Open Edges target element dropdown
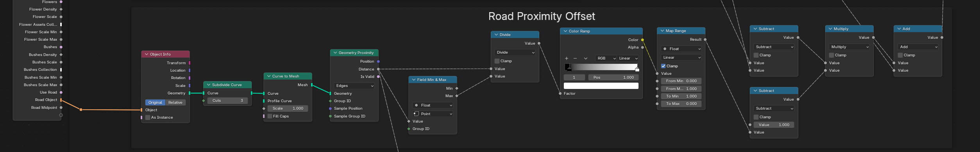This screenshot has width=980, height=152. pos(354,86)
